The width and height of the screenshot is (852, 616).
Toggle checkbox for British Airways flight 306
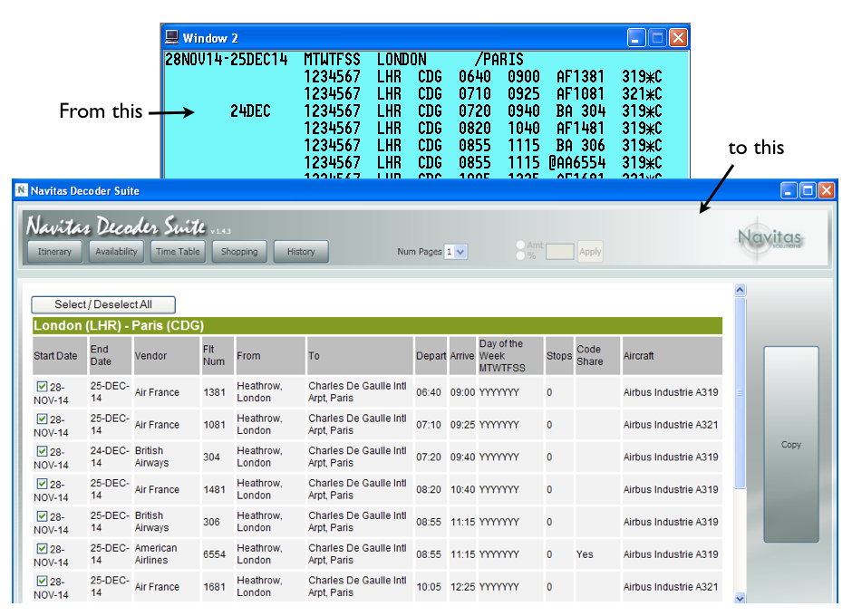[x=42, y=516]
